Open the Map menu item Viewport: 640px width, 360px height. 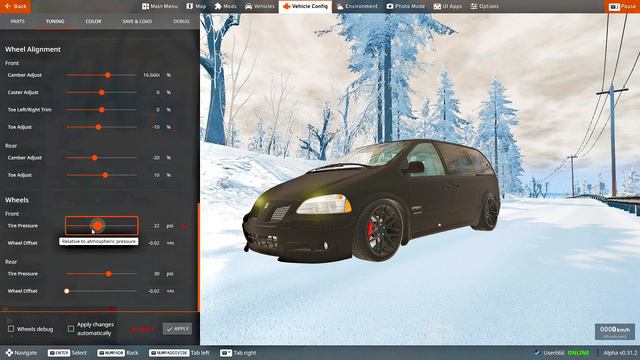click(196, 6)
